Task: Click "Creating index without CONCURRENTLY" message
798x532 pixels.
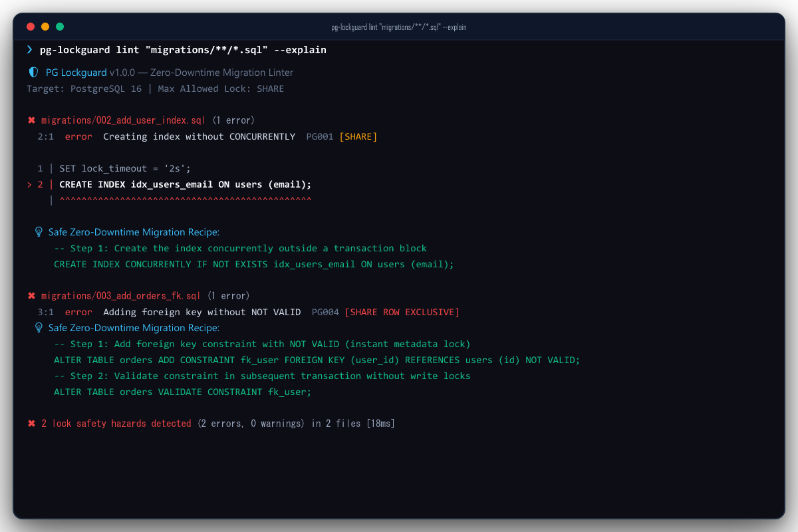Action: (x=199, y=136)
